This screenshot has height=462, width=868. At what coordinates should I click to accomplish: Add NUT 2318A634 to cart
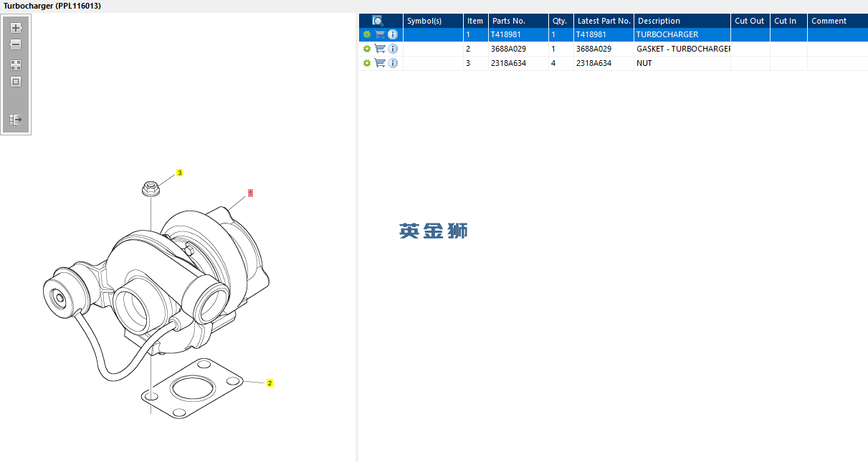[380, 63]
